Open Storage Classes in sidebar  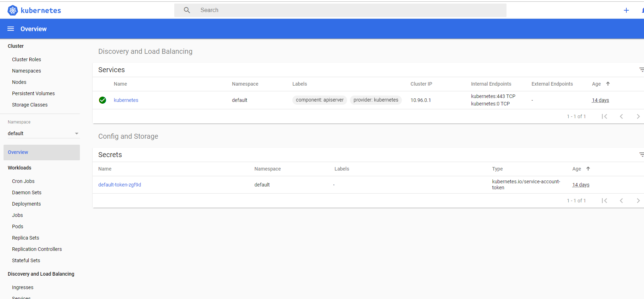[x=30, y=105]
